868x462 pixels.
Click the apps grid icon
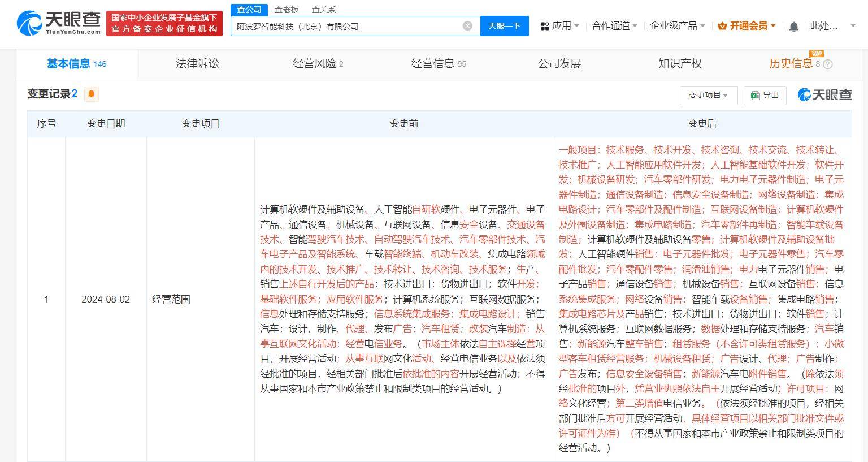tap(545, 26)
